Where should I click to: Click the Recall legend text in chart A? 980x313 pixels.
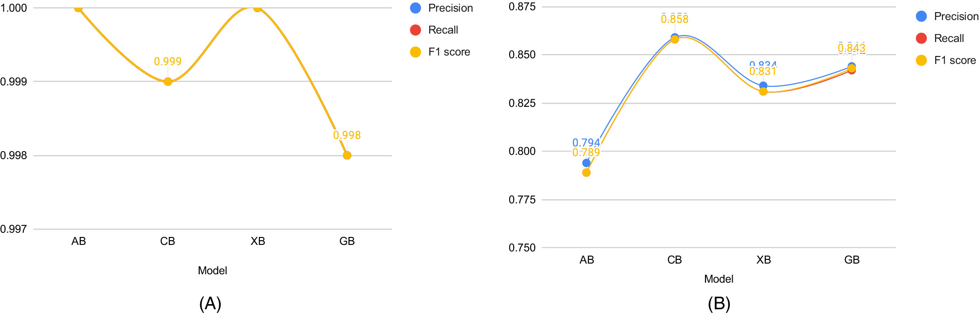click(x=443, y=30)
